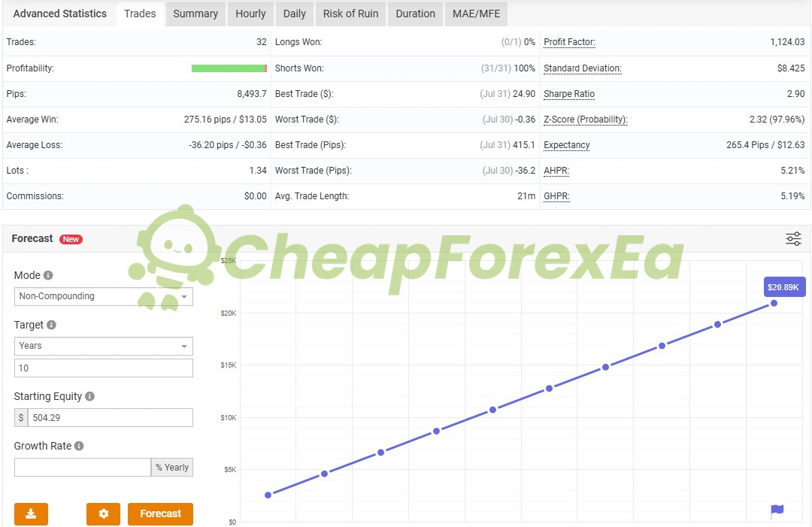The image size is (812, 527).
Task: Open the MAE/MFE tab
Action: coord(477,14)
